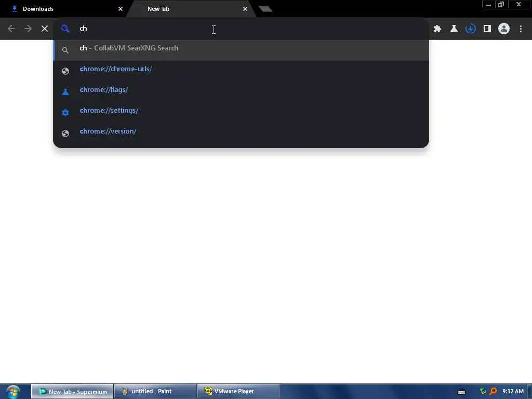Click the gear icon beside chrome://settings/
Viewport: 532px width, 399px height.
pyautogui.click(x=65, y=113)
